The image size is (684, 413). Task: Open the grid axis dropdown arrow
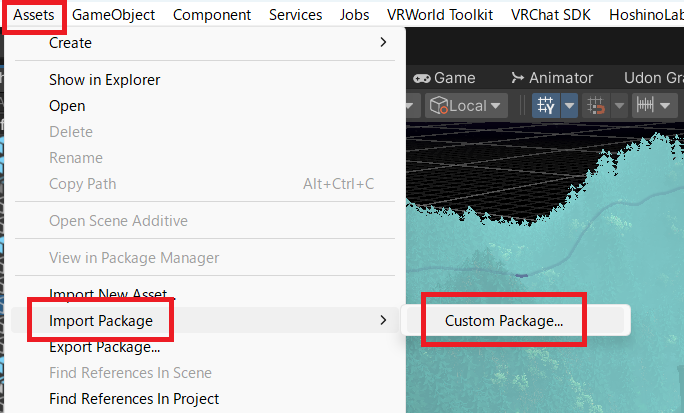(x=569, y=105)
